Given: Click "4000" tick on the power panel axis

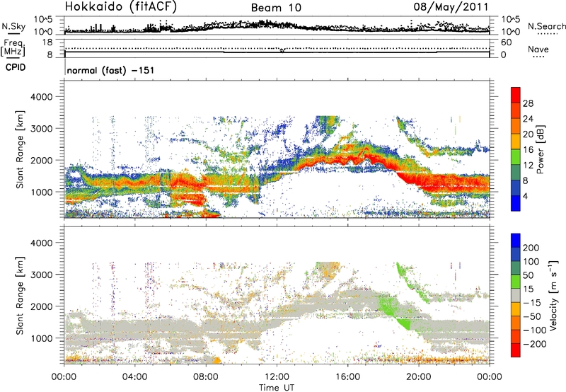Looking at the screenshot, I should coord(41,97).
